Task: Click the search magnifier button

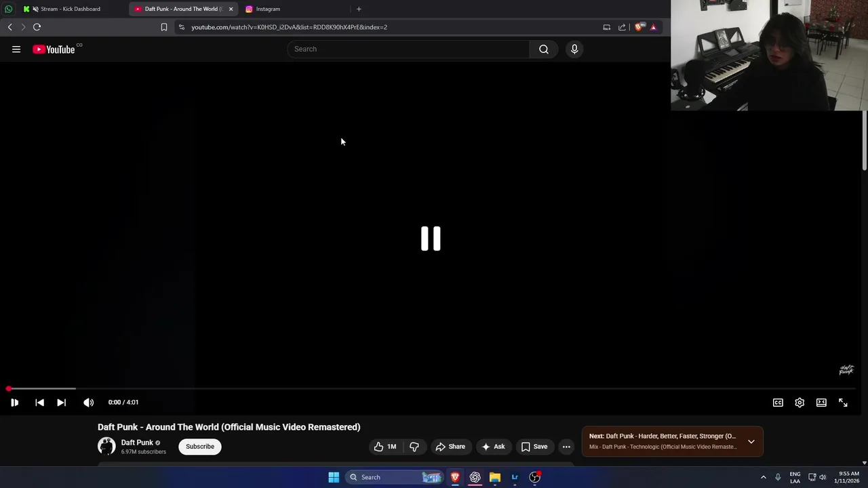Action: [x=543, y=49]
